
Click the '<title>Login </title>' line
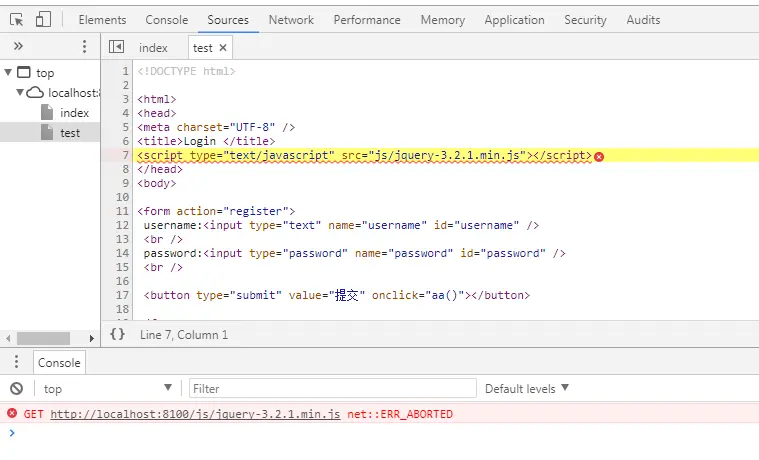pos(206,141)
